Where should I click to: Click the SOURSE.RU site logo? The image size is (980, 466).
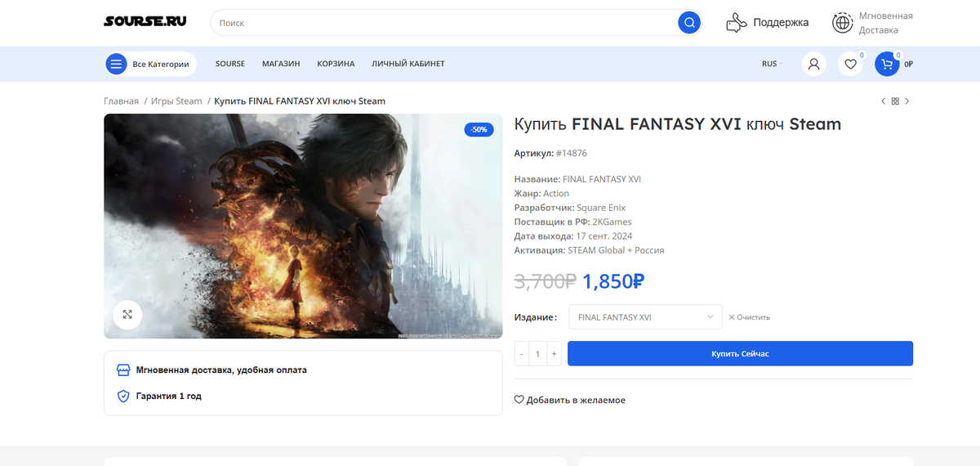coord(145,22)
